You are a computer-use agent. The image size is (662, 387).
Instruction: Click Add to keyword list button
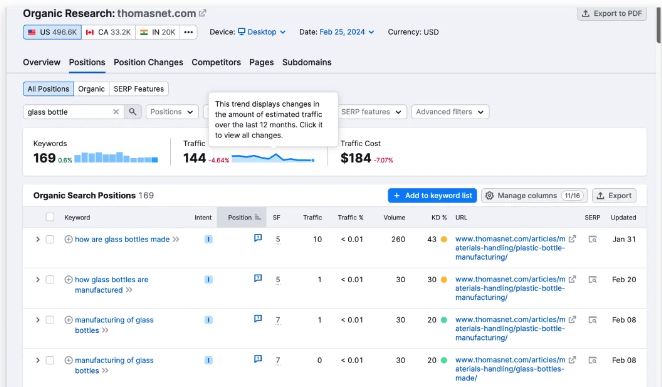tap(432, 195)
